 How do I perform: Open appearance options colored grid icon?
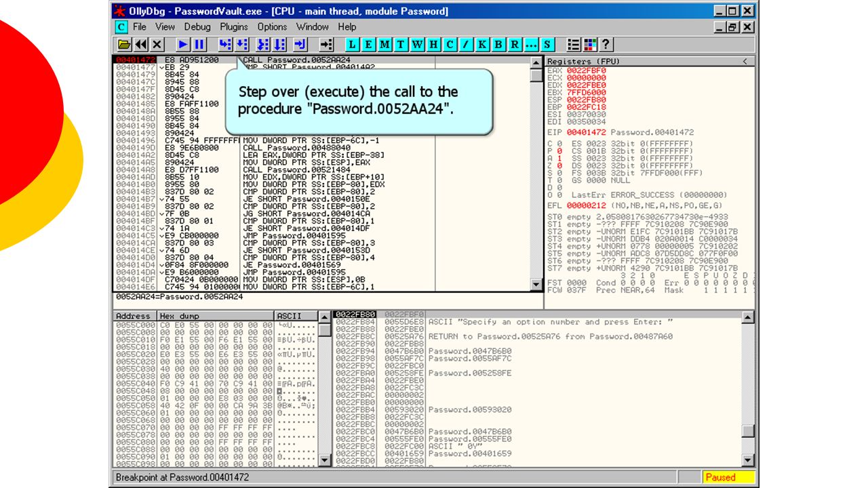pos(590,45)
